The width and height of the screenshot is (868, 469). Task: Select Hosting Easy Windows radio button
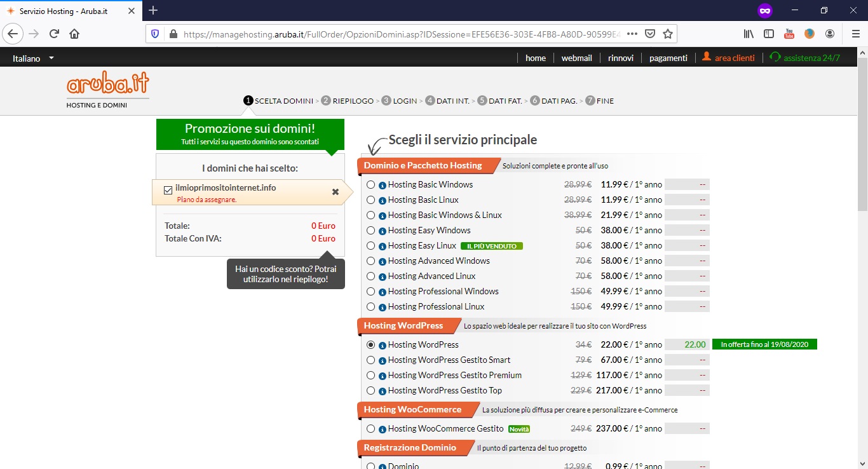tap(371, 230)
